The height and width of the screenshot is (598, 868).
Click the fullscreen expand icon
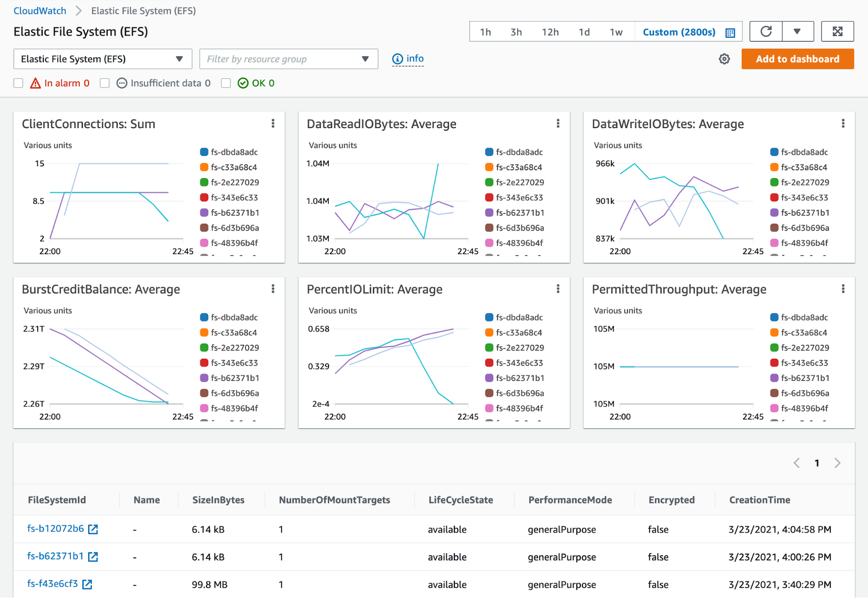click(x=838, y=31)
